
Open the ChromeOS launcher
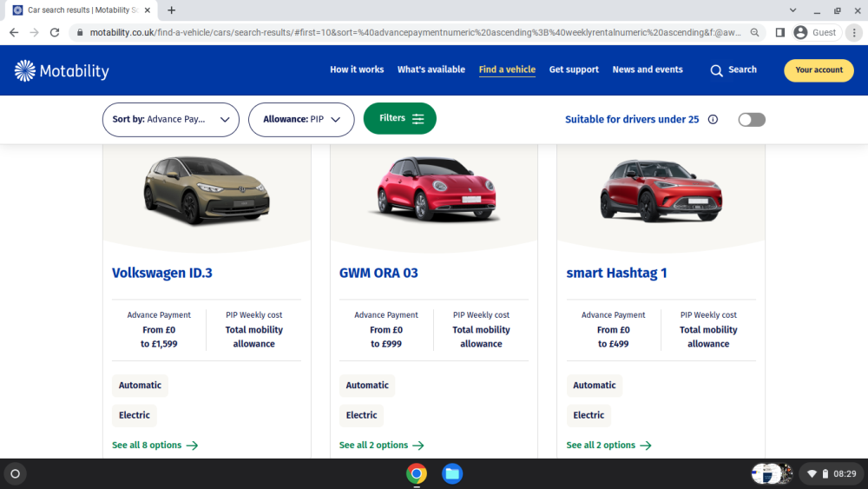click(16, 473)
